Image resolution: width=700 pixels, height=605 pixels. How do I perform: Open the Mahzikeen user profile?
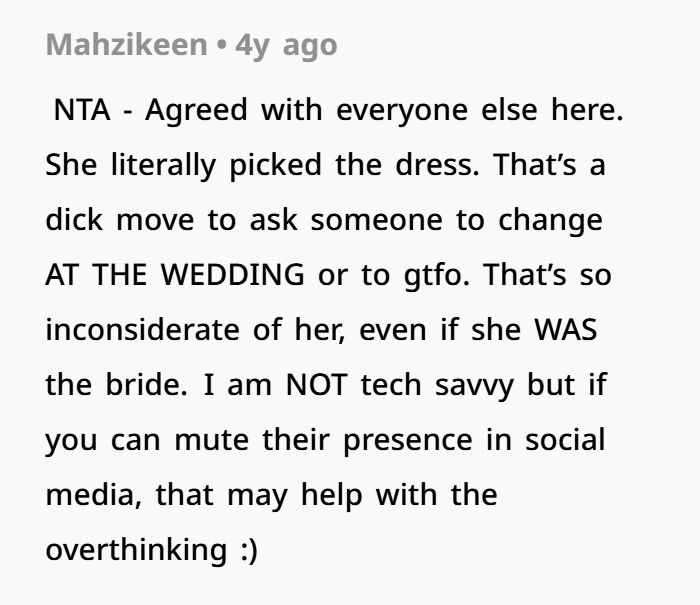tap(125, 45)
